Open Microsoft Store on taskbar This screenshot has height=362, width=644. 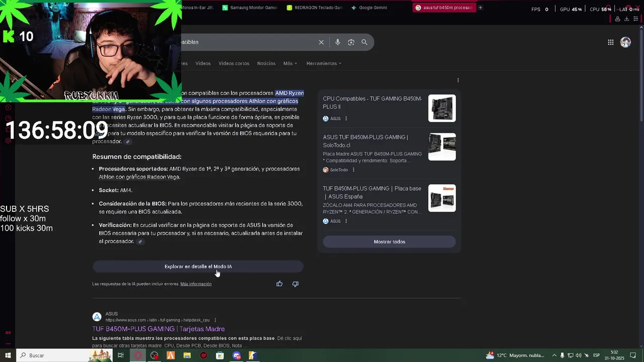coord(220,355)
